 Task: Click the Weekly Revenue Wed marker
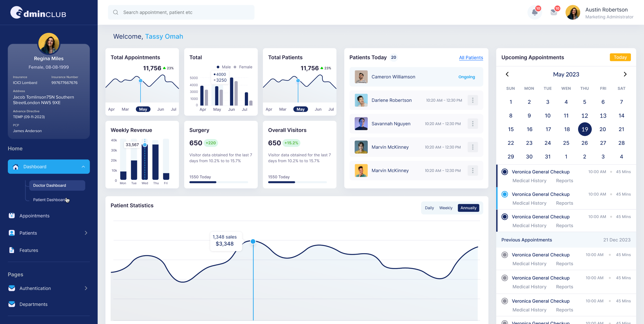tap(145, 145)
